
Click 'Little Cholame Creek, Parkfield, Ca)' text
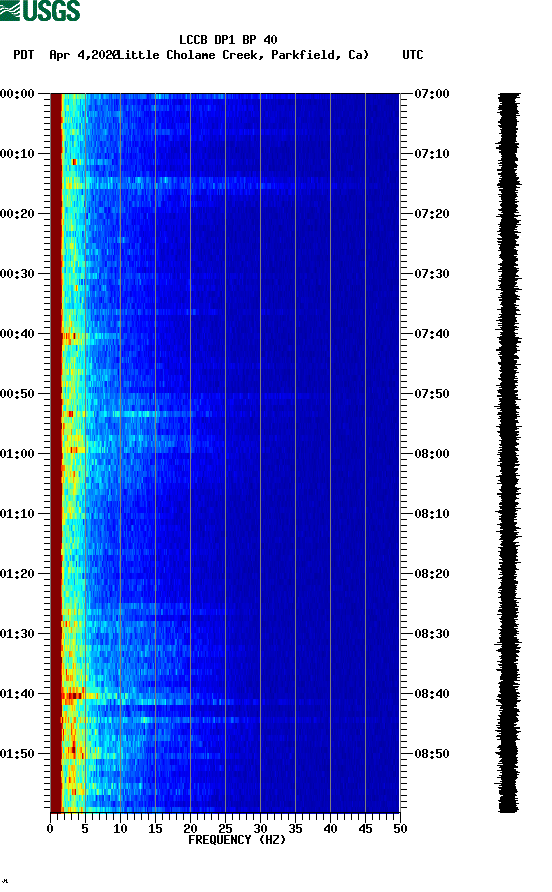point(244,55)
